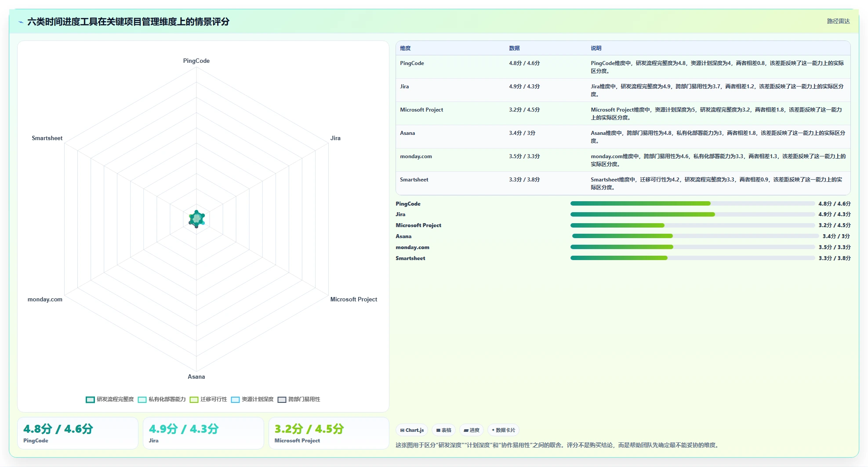Select the PingCode table row name
The width and height of the screenshot is (868, 467).
[412, 63]
